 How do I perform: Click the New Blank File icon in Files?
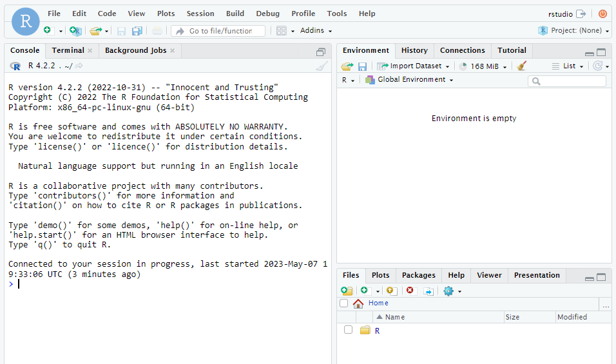(365, 291)
